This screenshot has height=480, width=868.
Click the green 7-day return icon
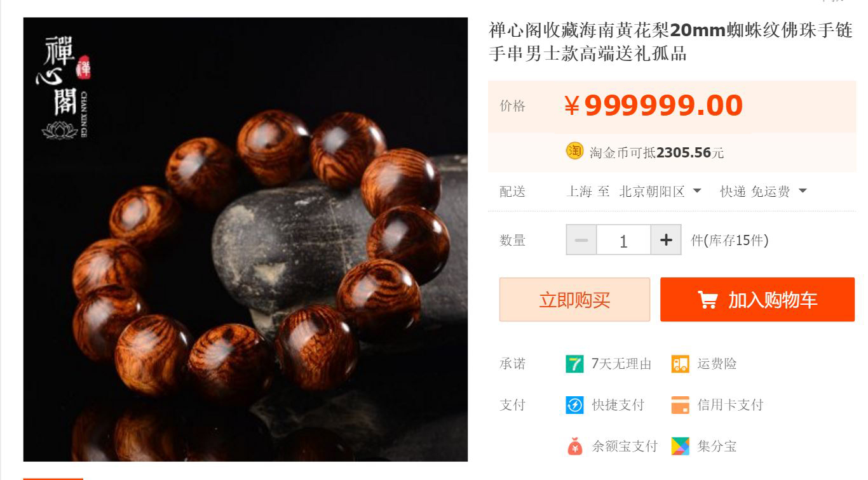[x=574, y=364]
